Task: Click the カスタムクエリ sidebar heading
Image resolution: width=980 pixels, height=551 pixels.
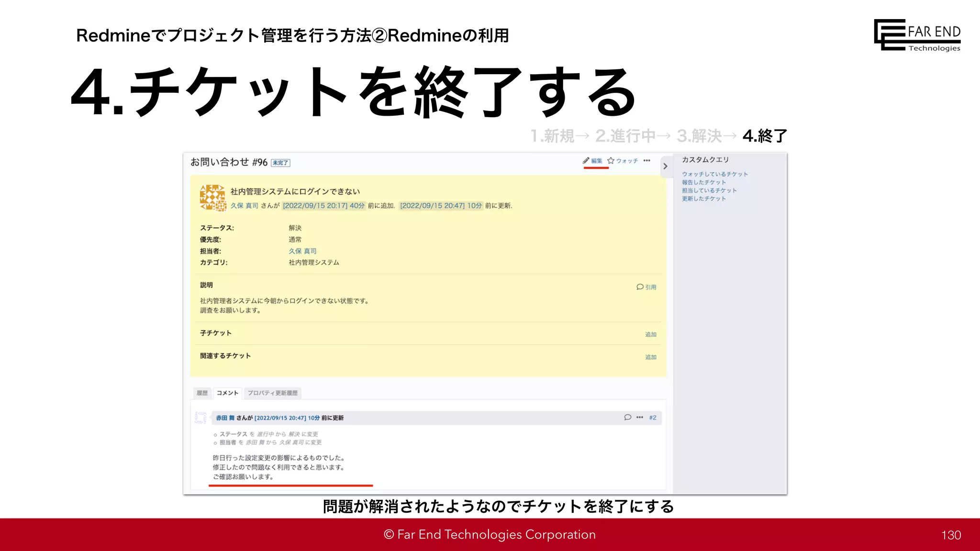Action: (x=705, y=160)
